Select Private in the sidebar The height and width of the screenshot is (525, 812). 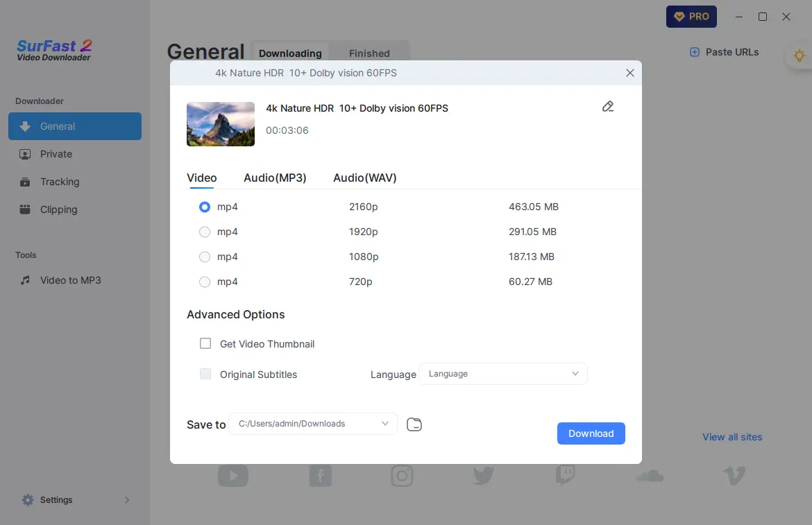coord(74,154)
